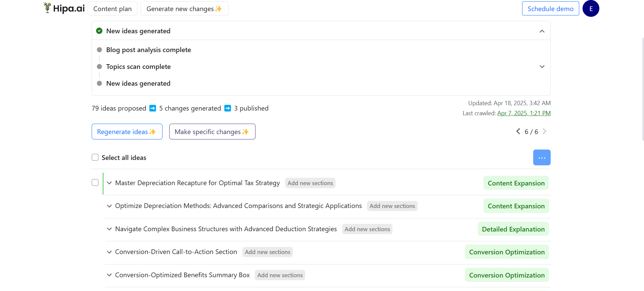644x291 pixels.
Task: Expand the Topics scan complete details
Action: click(x=542, y=67)
